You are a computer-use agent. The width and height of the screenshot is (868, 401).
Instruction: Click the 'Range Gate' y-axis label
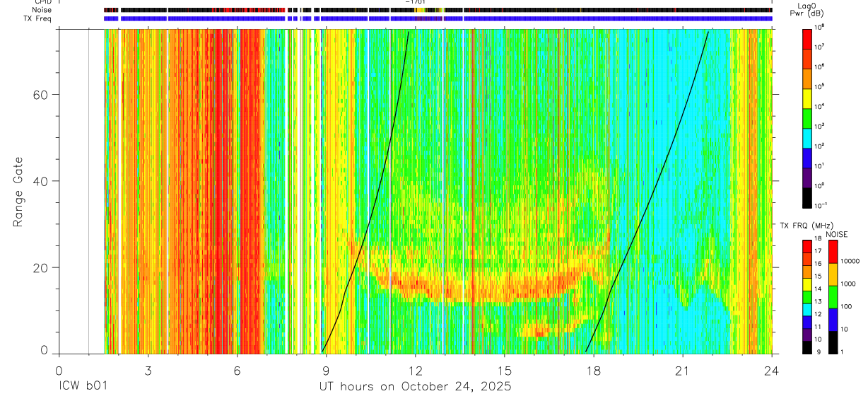click(18, 193)
